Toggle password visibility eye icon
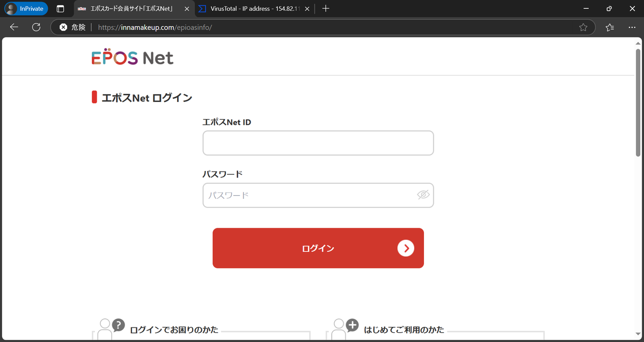 pos(423,195)
